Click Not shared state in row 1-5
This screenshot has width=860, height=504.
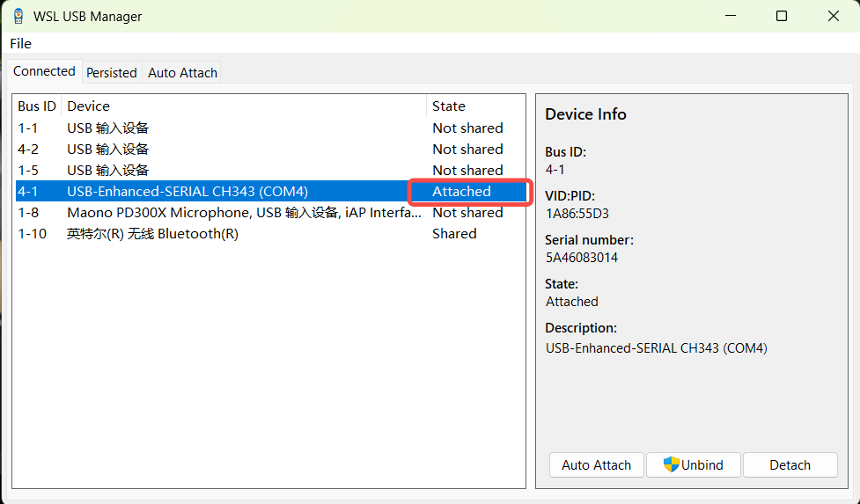tap(467, 171)
